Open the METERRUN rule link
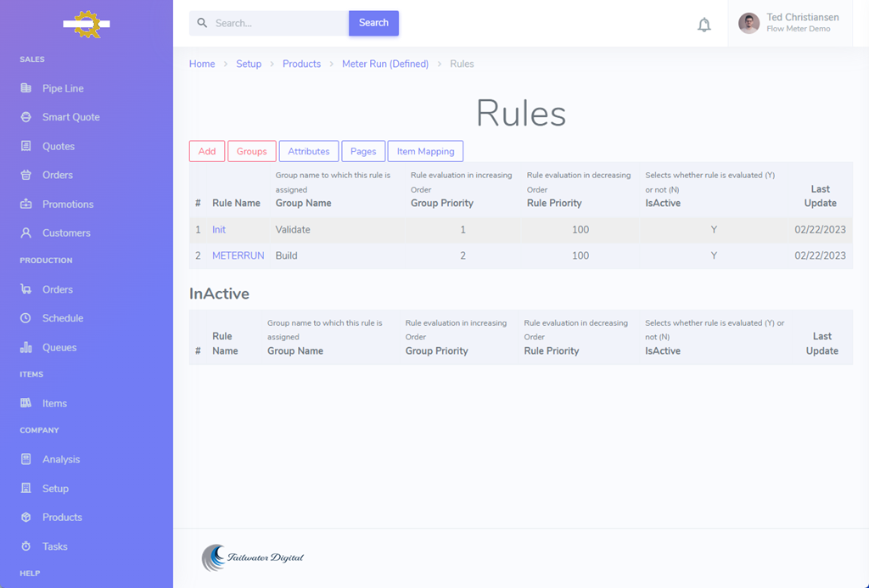This screenshot has width=869, height=588. tap(238, 255)
